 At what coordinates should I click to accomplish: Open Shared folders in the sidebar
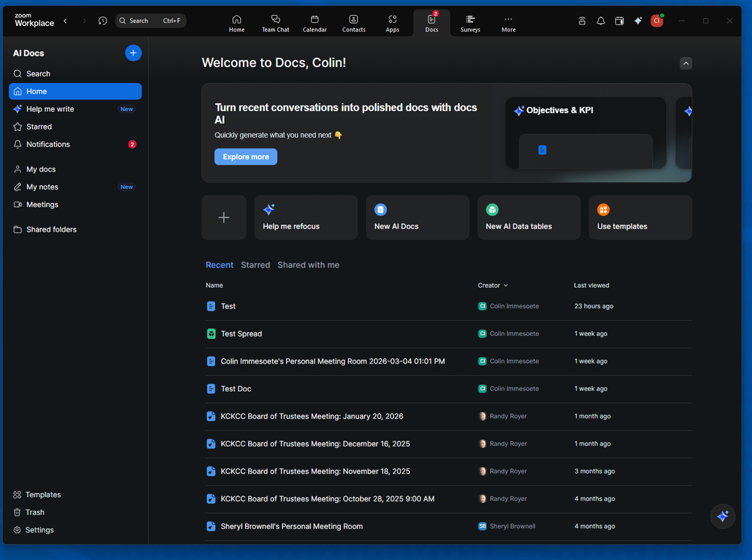[75, 229]
